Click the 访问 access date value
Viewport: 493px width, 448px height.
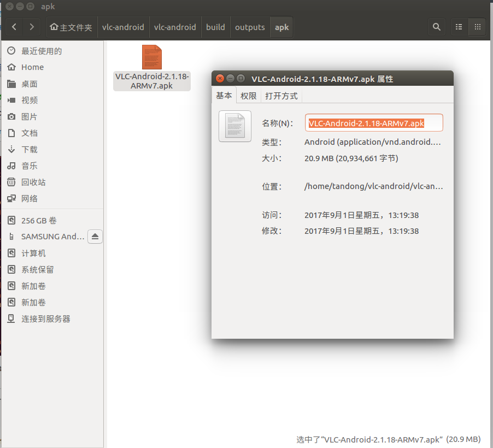(362, 215)
